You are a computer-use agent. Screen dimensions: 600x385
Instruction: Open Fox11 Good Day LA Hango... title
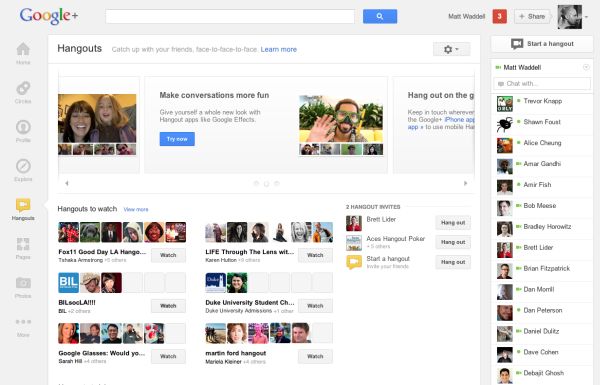(102, 252)
